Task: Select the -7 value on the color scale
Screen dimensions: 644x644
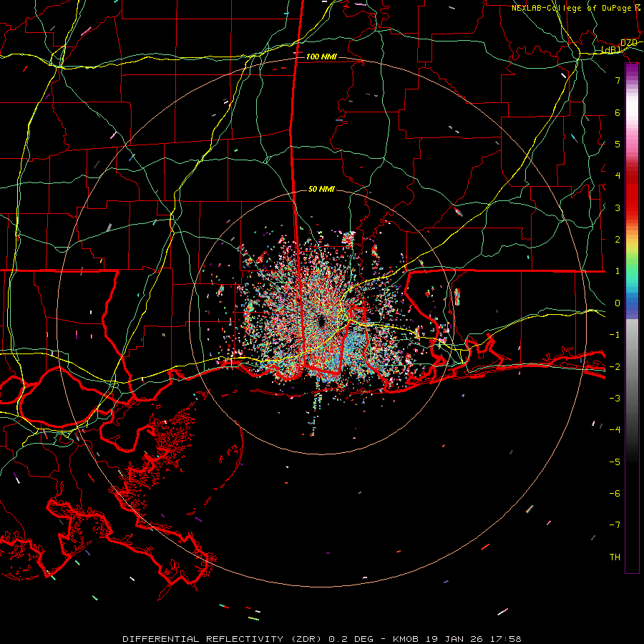Action: coord(615,525)
